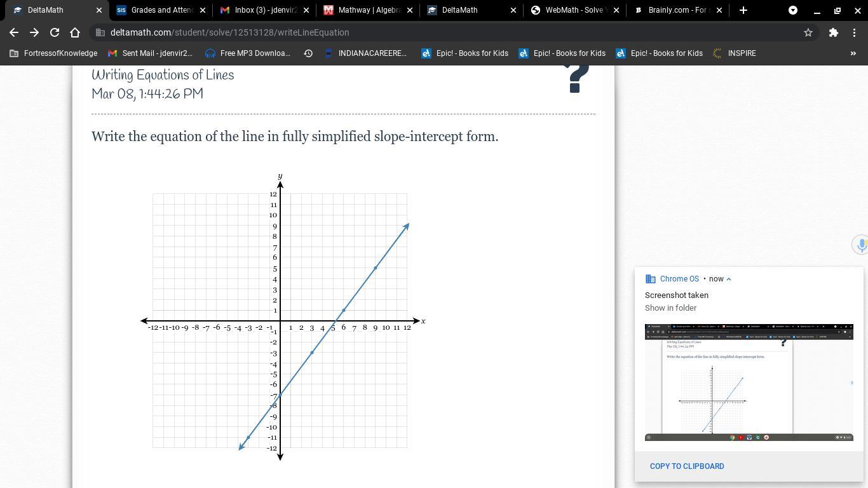
Task: Open the Extensions puzzle icon
Action: (x=834, y=32)
